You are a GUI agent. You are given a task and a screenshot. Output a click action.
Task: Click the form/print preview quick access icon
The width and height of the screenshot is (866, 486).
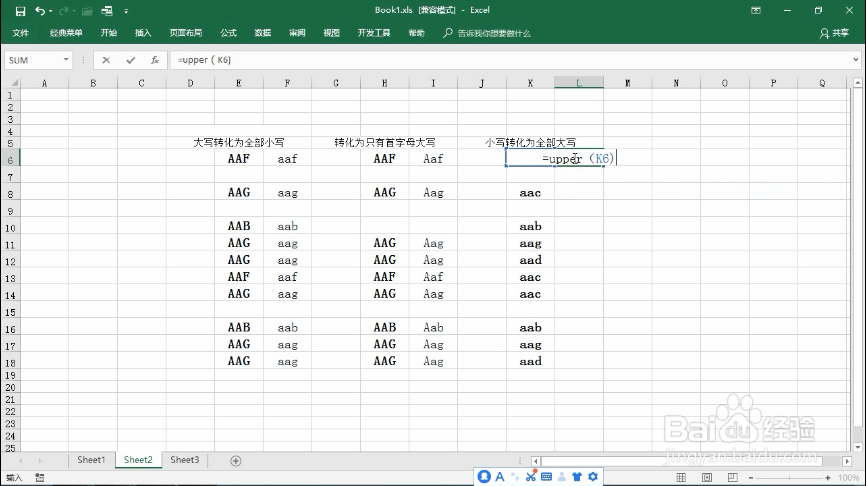107,11
